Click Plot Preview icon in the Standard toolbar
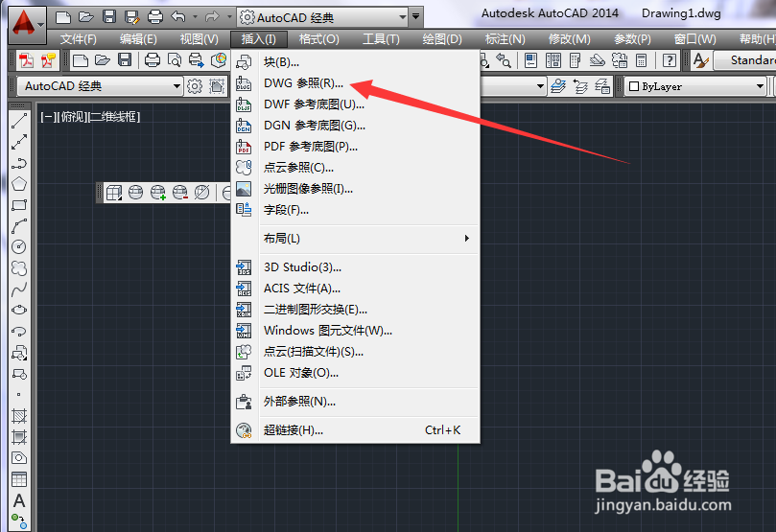 point(175,60)
